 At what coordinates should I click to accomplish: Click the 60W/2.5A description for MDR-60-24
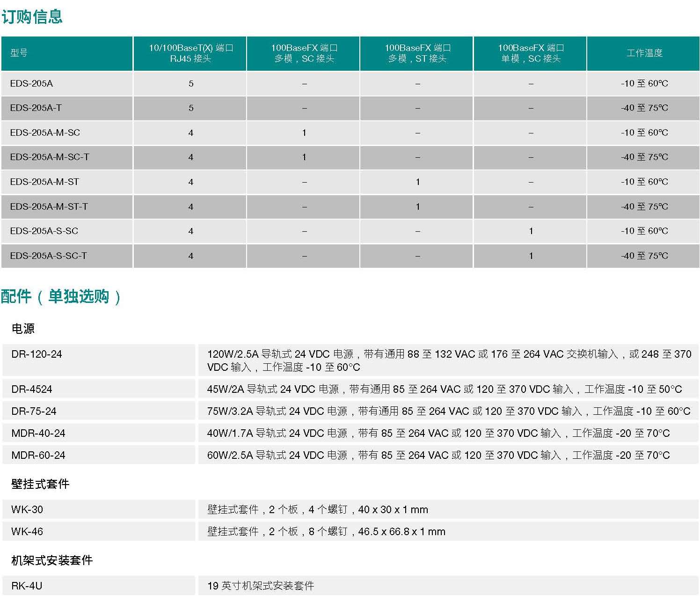pyautogui.click(x=438, y=455)
